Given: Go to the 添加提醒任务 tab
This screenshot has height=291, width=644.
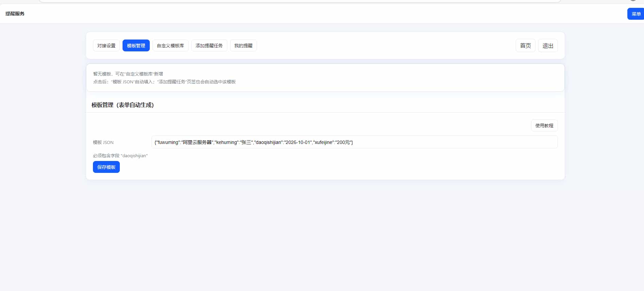Looking at the screenshot, I should (209, 46).
